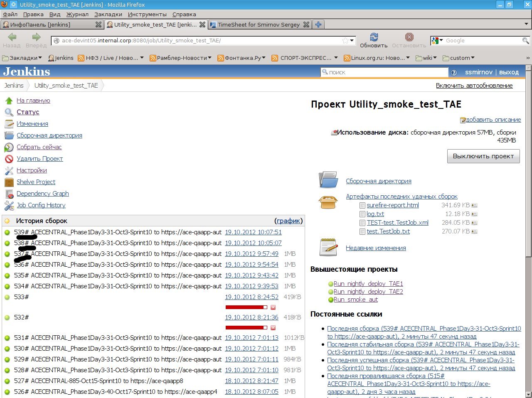Click the large folder Сборочная директория icon
The image size is (532, 398).
click(x=328, y=180)
